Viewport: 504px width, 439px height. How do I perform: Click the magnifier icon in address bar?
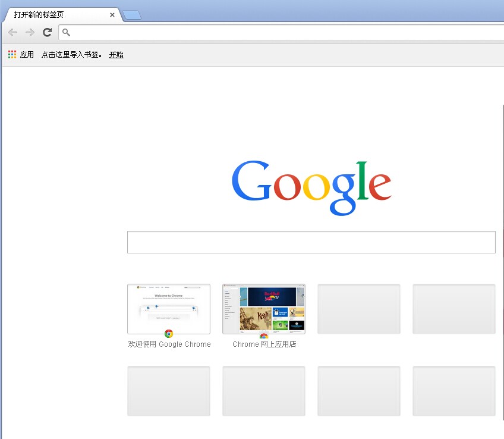click(66, 32)
